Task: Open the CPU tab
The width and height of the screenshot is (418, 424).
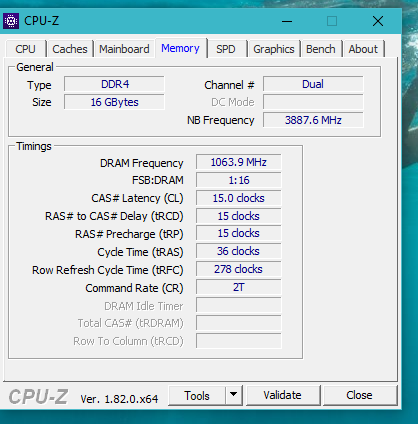Action: (x=25, y=49)
